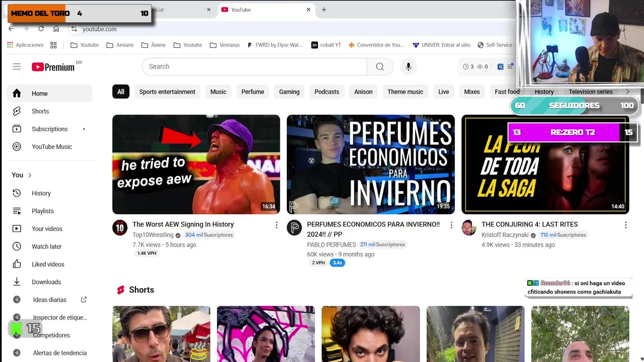Open a new browser tab

point(324,10)
